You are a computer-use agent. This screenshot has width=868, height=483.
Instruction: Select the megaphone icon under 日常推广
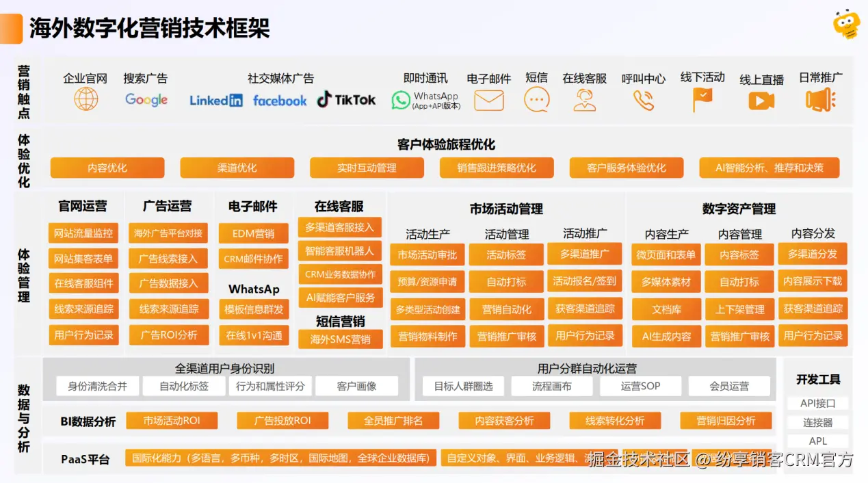(820, 100)
